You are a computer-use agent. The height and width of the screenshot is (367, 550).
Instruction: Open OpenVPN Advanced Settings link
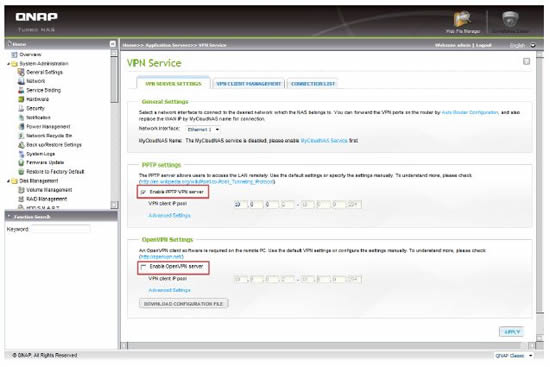click(169, 291)
